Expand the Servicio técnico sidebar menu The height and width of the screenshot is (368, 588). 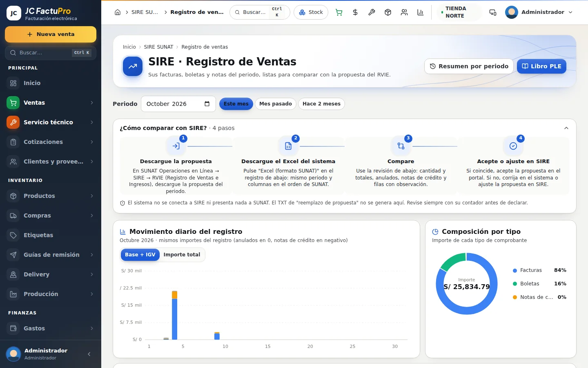[x=51, y=122]
